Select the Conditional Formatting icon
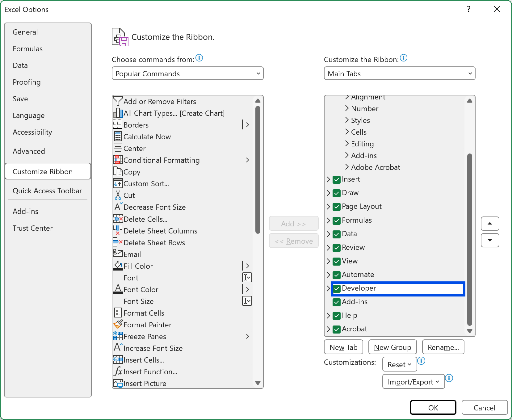Screen dimensions: 512x420 [x=118, y=160]
